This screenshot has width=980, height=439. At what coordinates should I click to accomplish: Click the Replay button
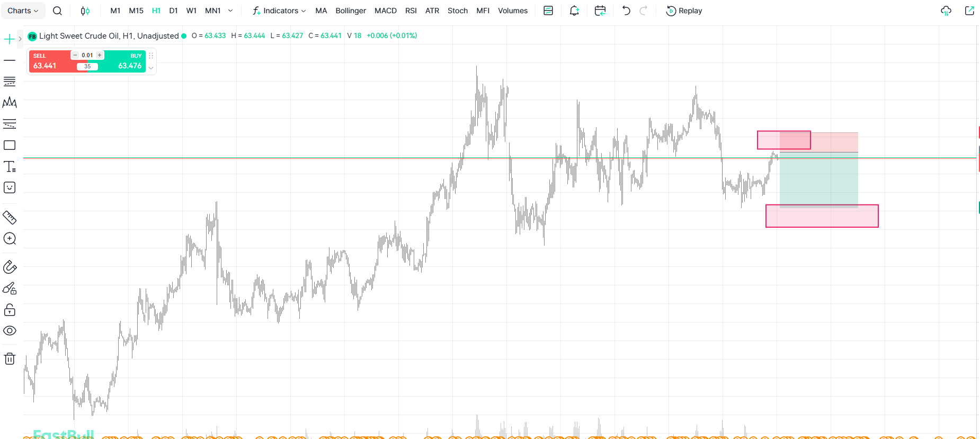pos(684,11)
